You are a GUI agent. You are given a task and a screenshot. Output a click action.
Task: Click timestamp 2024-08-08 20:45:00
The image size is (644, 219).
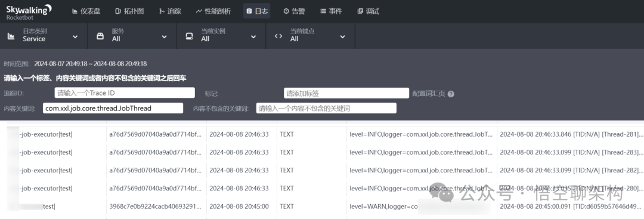coord(239,206)
